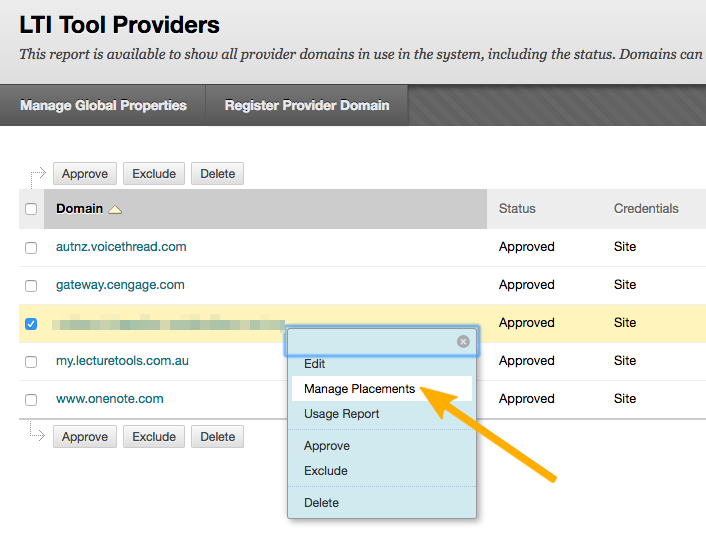The height and width of the screenshot is (533, 706).
Task: Uncheck the highlighted blurred domain row
Action: tap(31, 324)
